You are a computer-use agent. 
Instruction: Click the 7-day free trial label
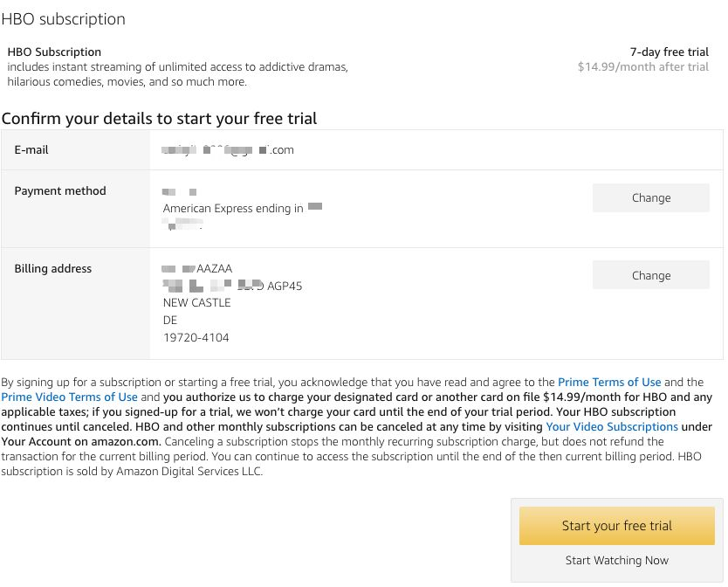coord(669,52)
